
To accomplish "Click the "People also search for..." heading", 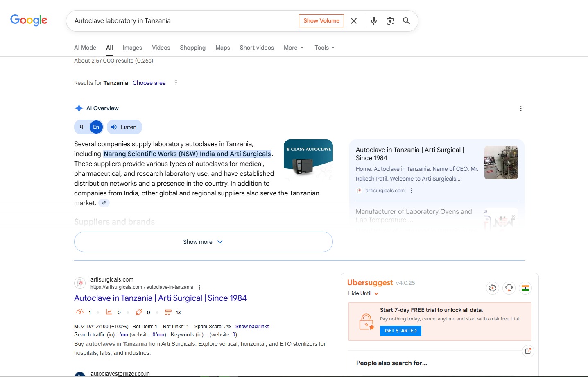I will tap(391, 363).
